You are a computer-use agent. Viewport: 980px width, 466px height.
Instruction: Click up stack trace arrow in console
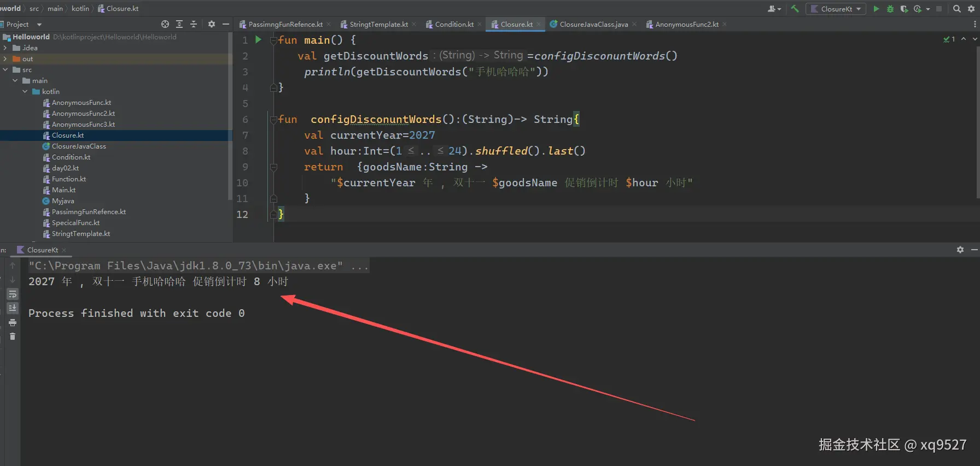[13, 266]
